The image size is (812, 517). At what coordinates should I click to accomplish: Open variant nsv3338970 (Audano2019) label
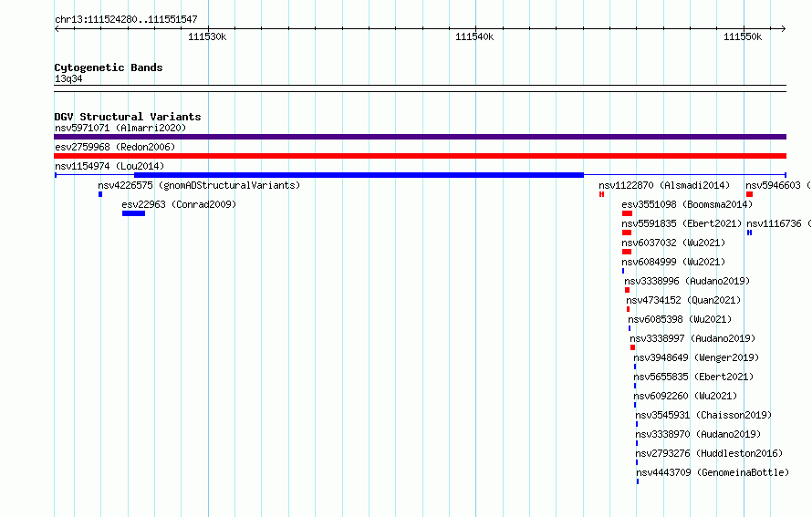point(698,434)
